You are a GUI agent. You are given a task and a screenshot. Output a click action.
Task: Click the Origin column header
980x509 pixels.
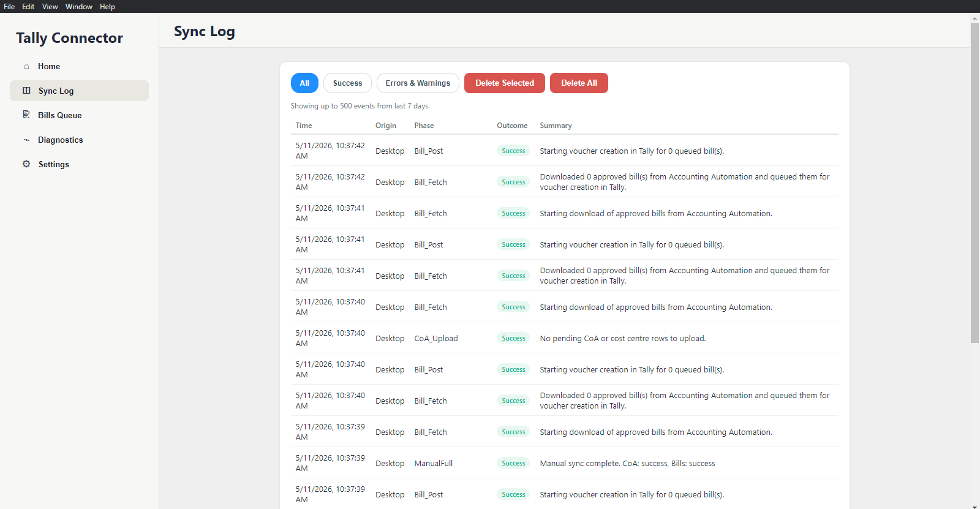click(x=386, y=126)
